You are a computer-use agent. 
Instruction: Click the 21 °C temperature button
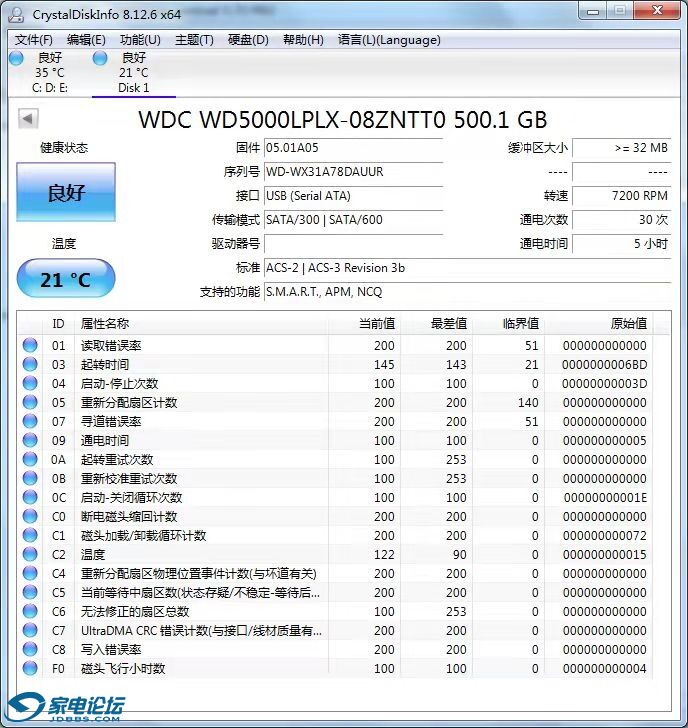pos(66,279)
